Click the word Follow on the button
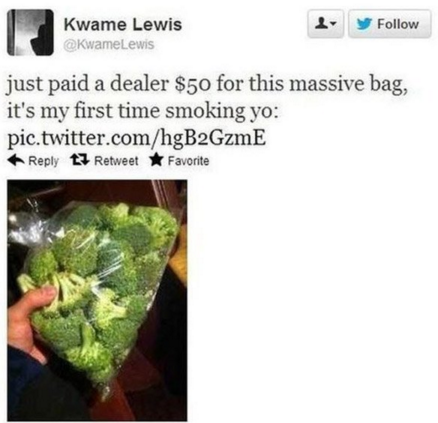 click(x=398, y=24)
